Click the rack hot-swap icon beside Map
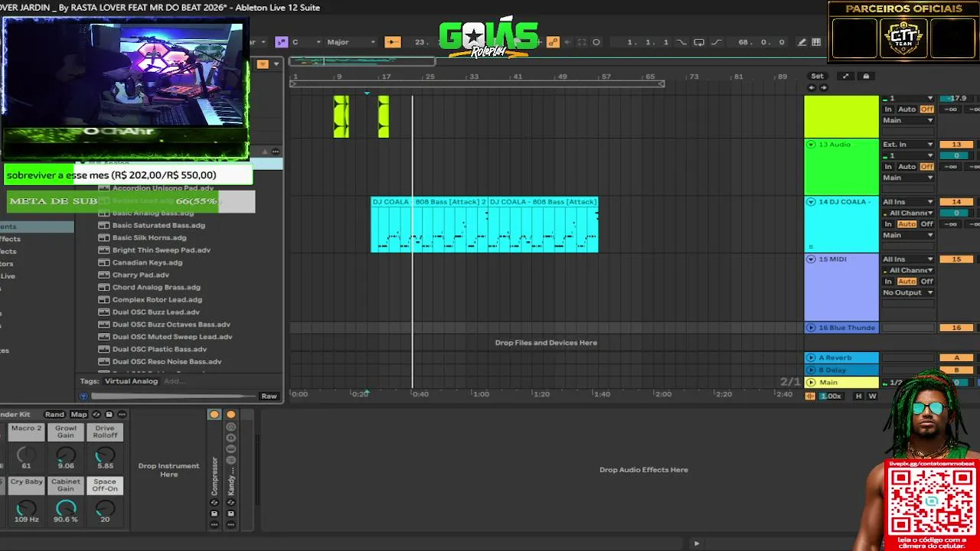 click(96, 414)
